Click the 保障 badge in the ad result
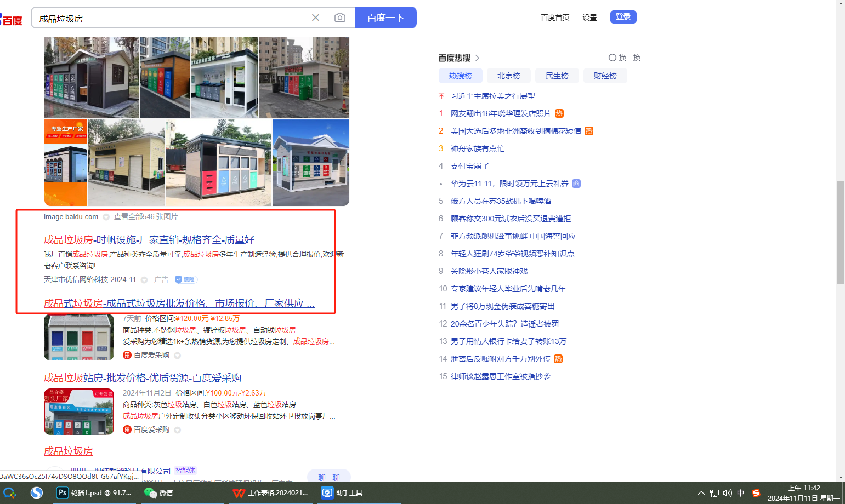The height and width of the screenshot is (504, 845). click(x=186, y=279)
